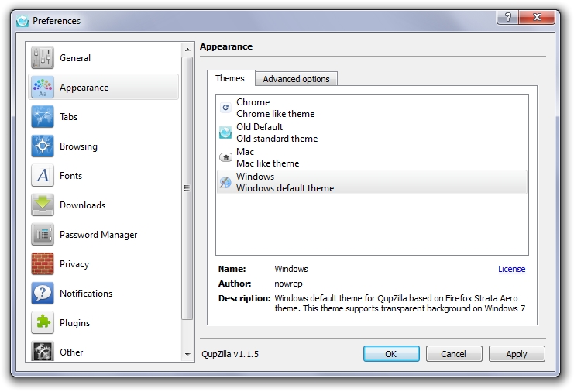
Task: Switch to the Themes tab
Action: coord(231,78)
